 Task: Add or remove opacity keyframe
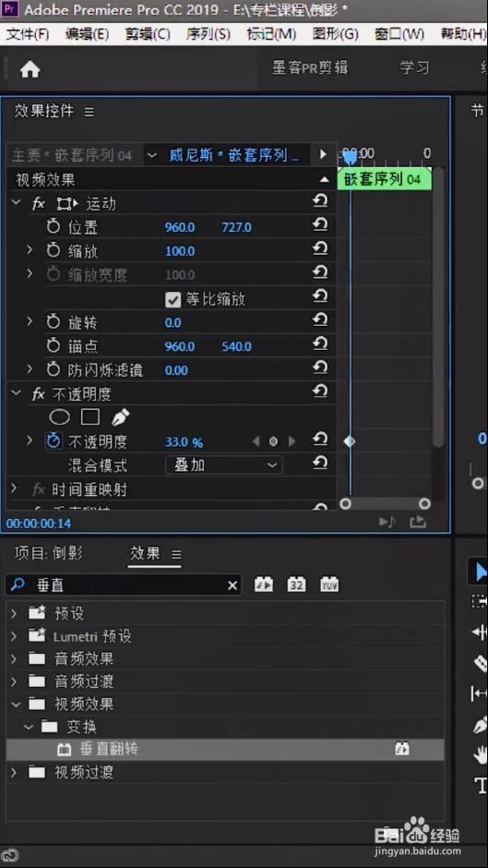point(273,441)
